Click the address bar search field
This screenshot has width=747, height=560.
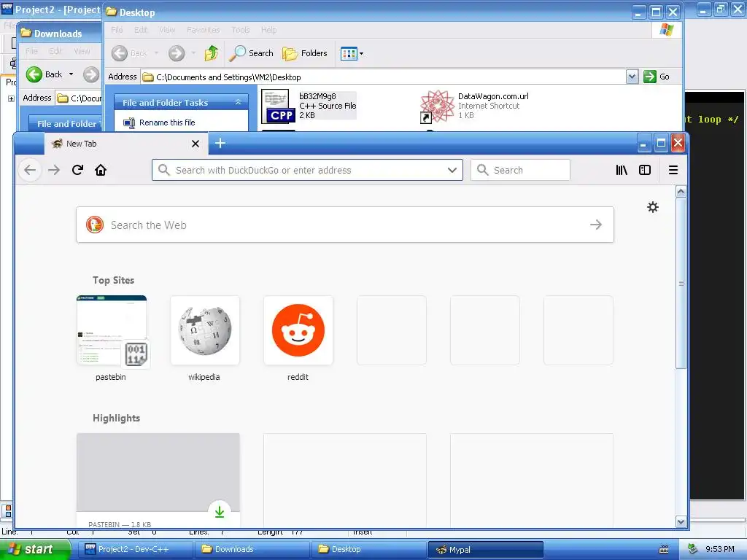(x=307, y=170)
